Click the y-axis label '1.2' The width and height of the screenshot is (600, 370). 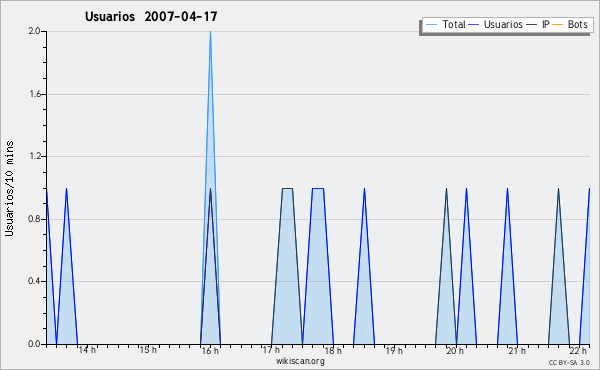coord(34,156)
